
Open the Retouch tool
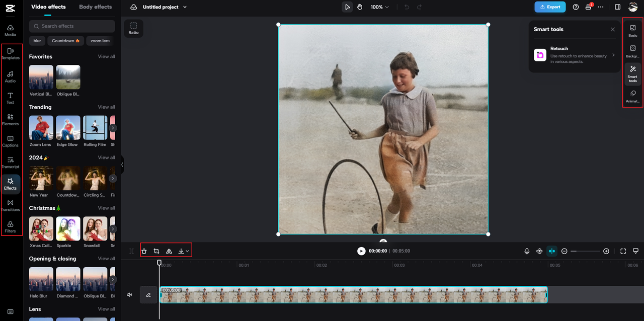tap(575, 55)
